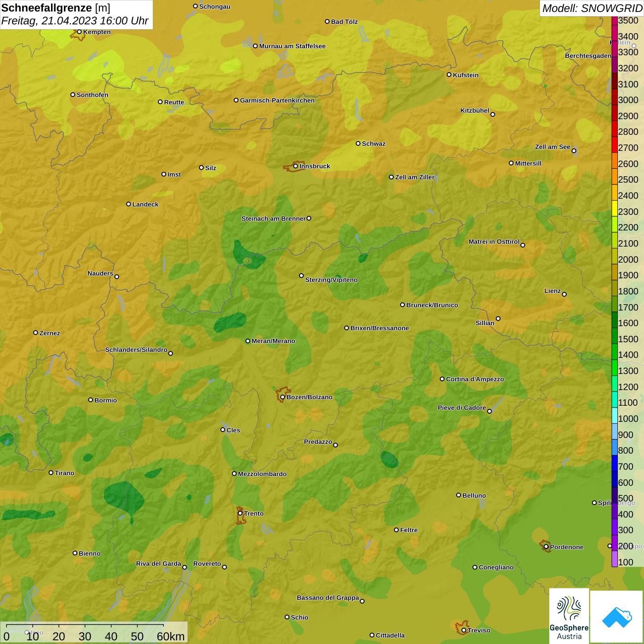Screen dimensions: 644x644
Task: Click the Schongau label
Action: (x=214, y=6)
